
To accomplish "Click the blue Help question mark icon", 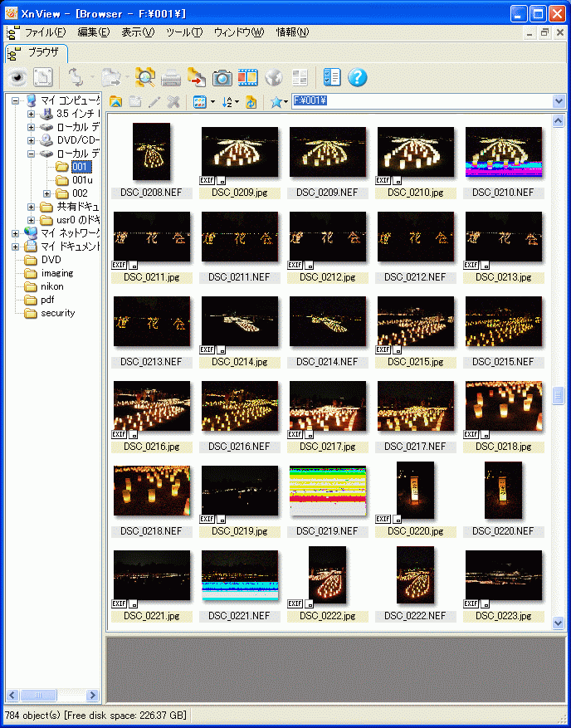I will 358,78.
